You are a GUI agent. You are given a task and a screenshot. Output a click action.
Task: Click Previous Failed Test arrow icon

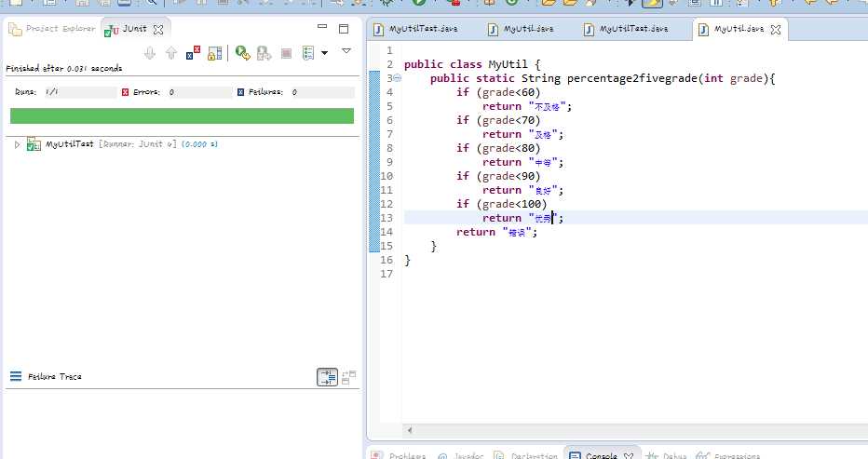(x=170, y=53)
